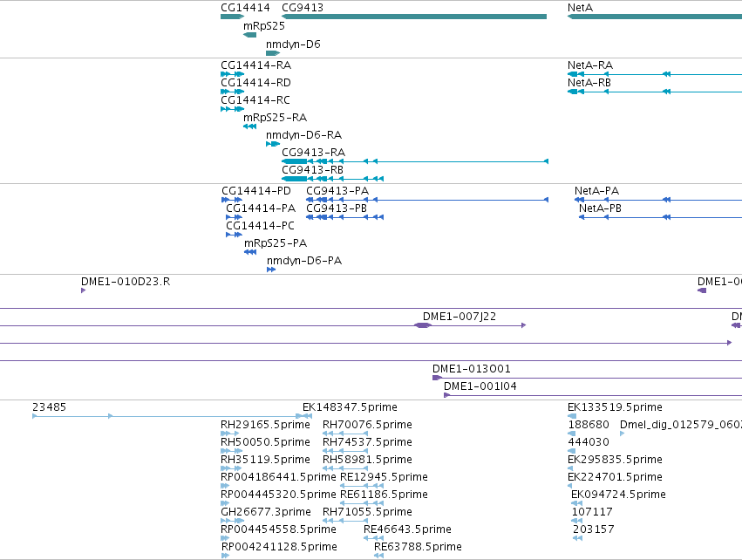This screenshot has height=560, width=742.
Task: Choose the CG14414-RC transcript label
Action: tap(255, 100)
